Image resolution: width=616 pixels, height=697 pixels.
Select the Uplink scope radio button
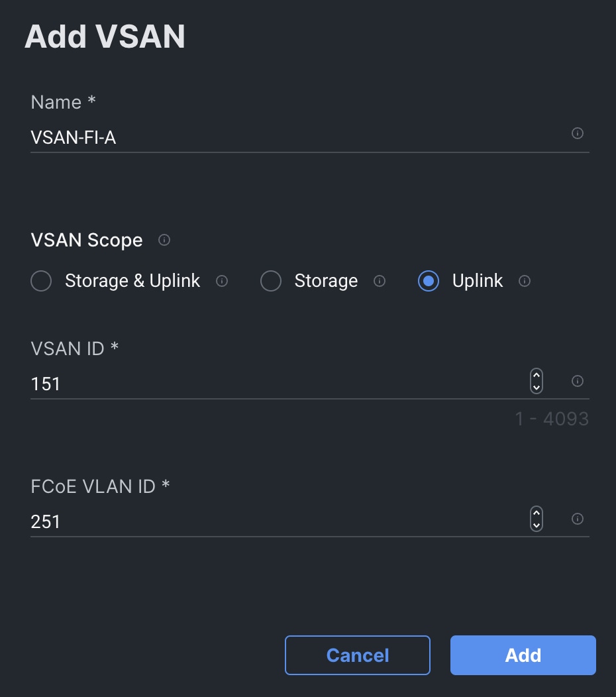click(x=429, y=282)
